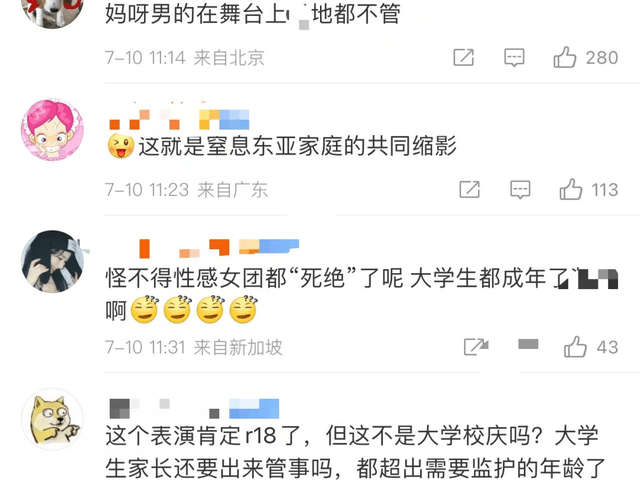Screen dimensions: 640x487
Task: Forward the 来自新加坡 comment with share icon
Action: [x=476, y=347]
